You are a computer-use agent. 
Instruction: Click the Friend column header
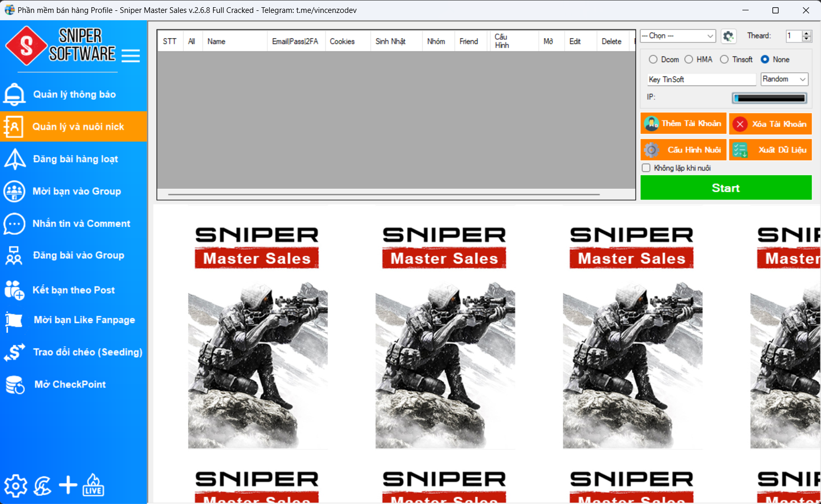[x=472, y=41]
